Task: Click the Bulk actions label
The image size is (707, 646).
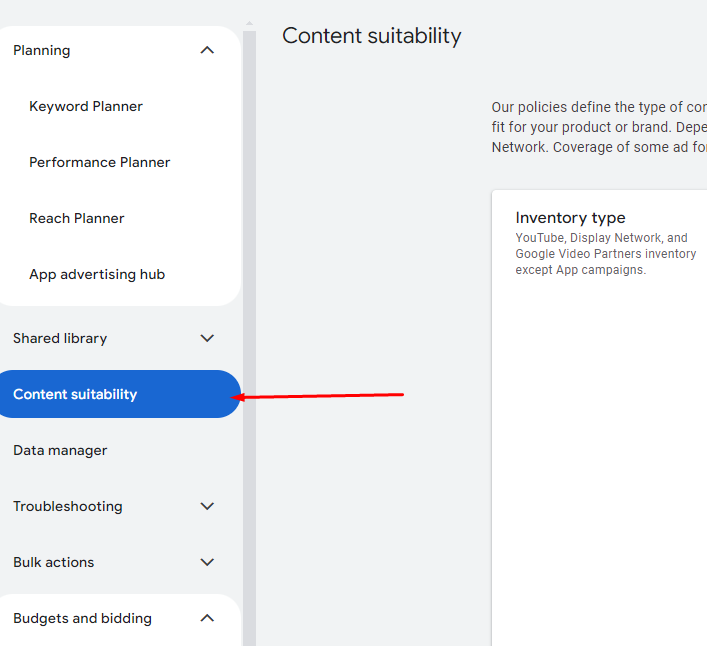Action: pos(54,562)
